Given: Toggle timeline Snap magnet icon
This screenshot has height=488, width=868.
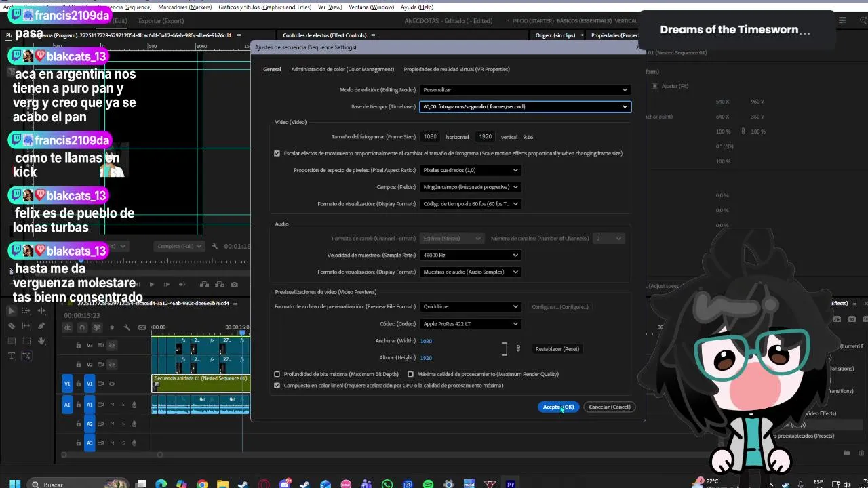Looking at the screenshot, I should (82, 327).
